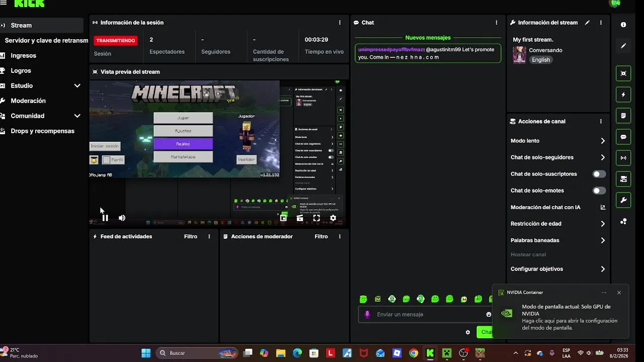Click the info icon in right sidebar
Screen dimensions: 644x362
coord(623,25)
